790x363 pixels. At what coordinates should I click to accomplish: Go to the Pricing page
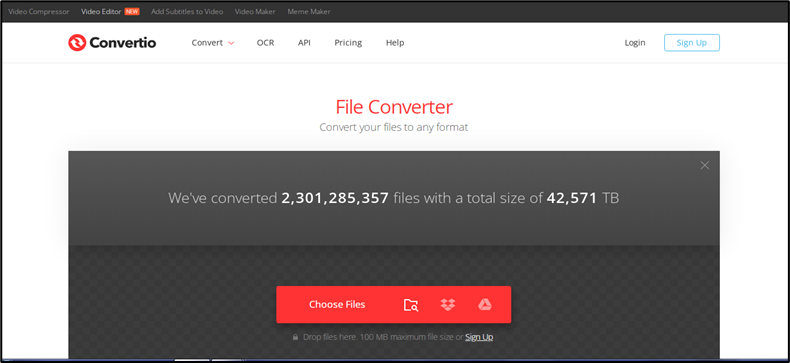348,43
